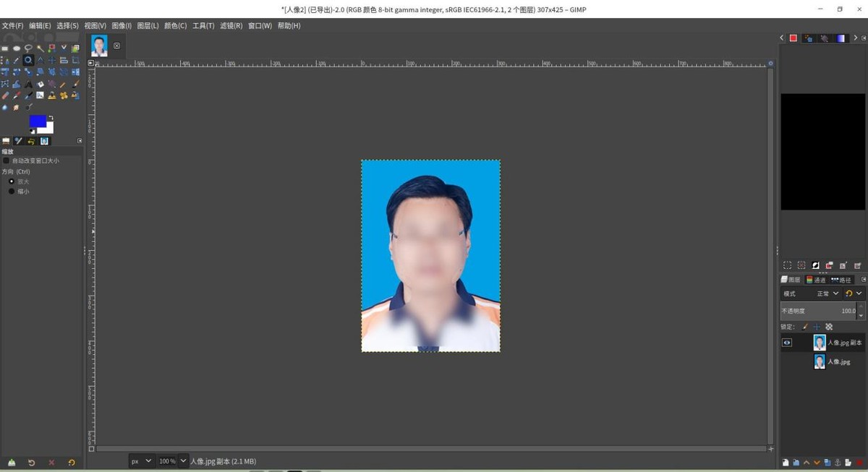Screen dimensions: 868x472
Task: Activate the Crop tool
Action: tap(75, 60)
